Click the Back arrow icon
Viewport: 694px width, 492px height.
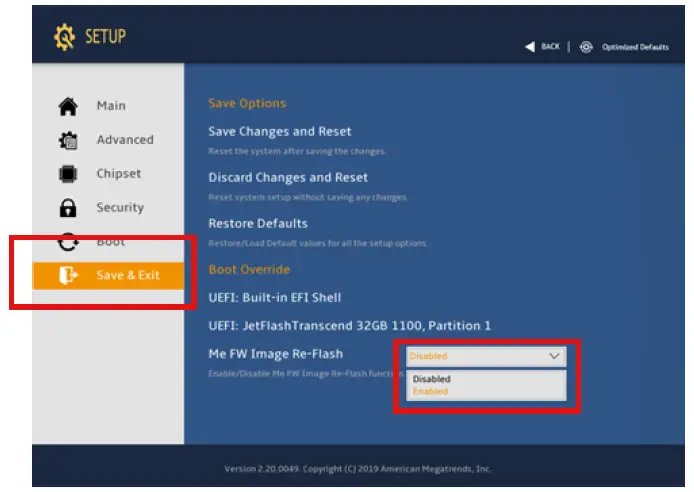(530, 46)
